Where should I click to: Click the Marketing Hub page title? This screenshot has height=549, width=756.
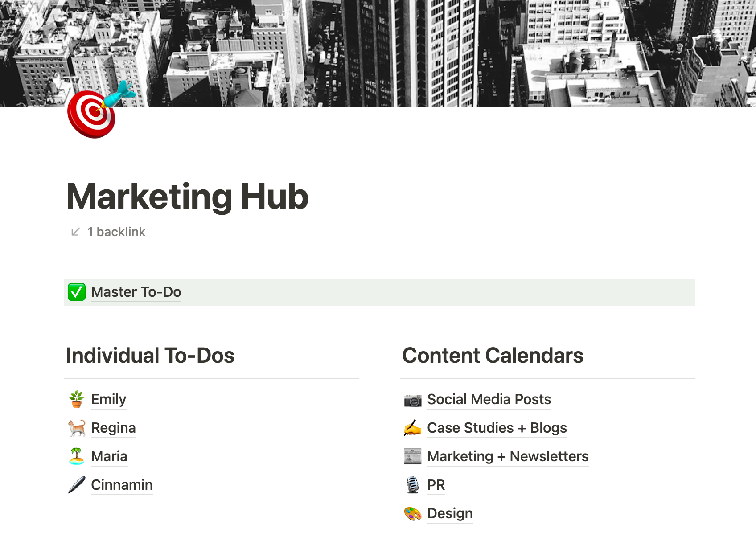187,197
